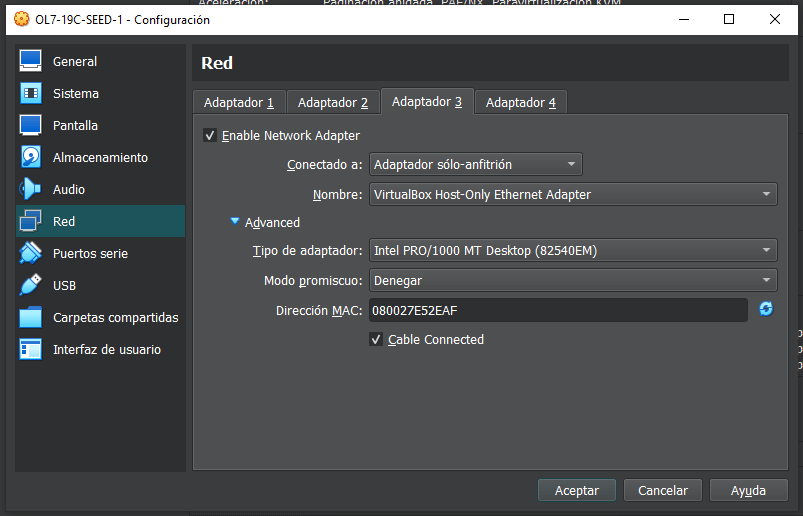
Task: Switch to the Adaptador 4 tab
Action: 520,102
